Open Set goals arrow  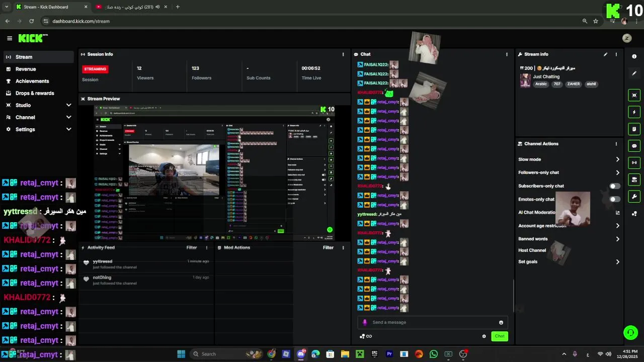click(618, 262)
